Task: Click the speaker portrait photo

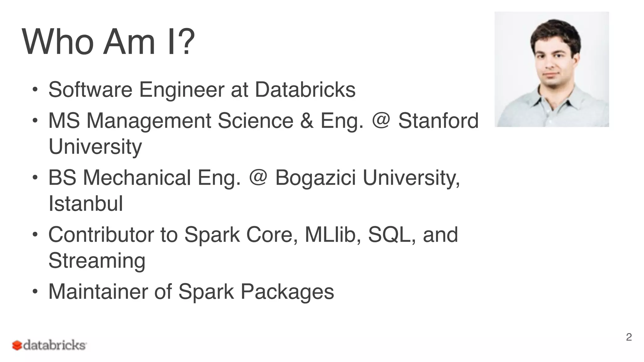Action: pos(552,69)
